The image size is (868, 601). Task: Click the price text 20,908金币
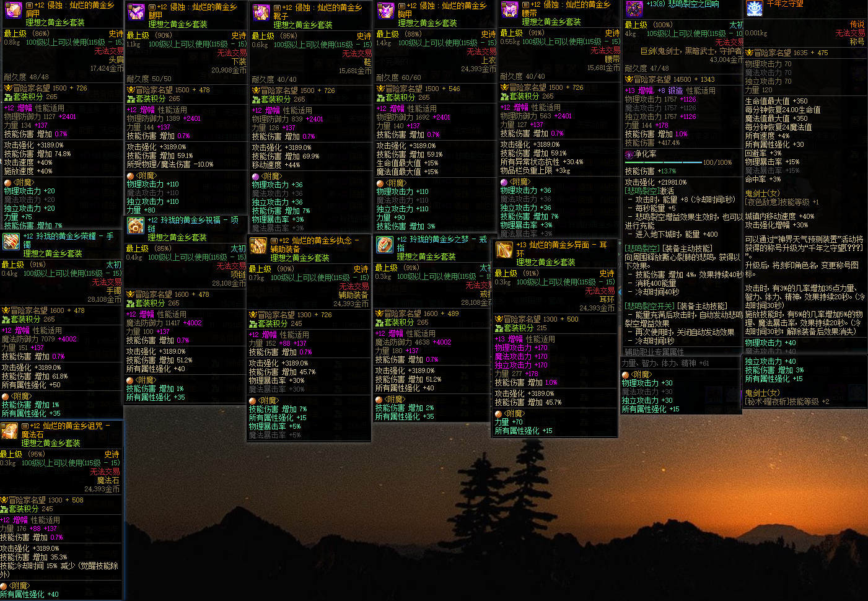229,71
